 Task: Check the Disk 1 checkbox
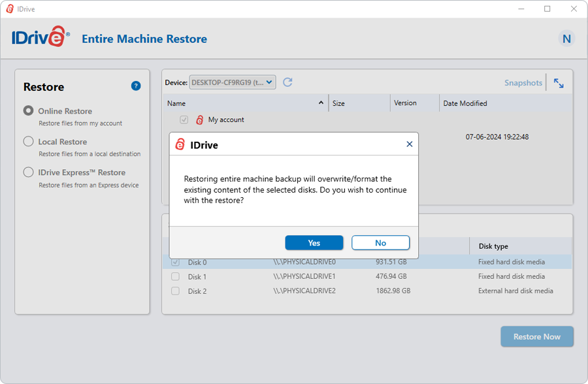click(x=175, y=276)
